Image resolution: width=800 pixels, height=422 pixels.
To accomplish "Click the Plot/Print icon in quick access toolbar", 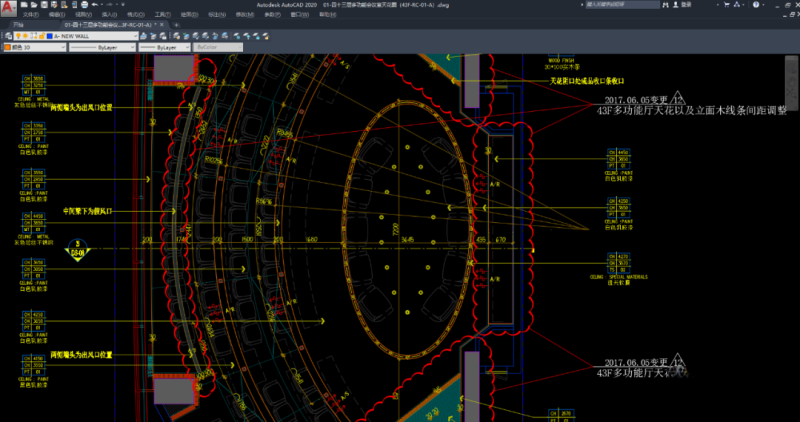I will pos(86,5).
